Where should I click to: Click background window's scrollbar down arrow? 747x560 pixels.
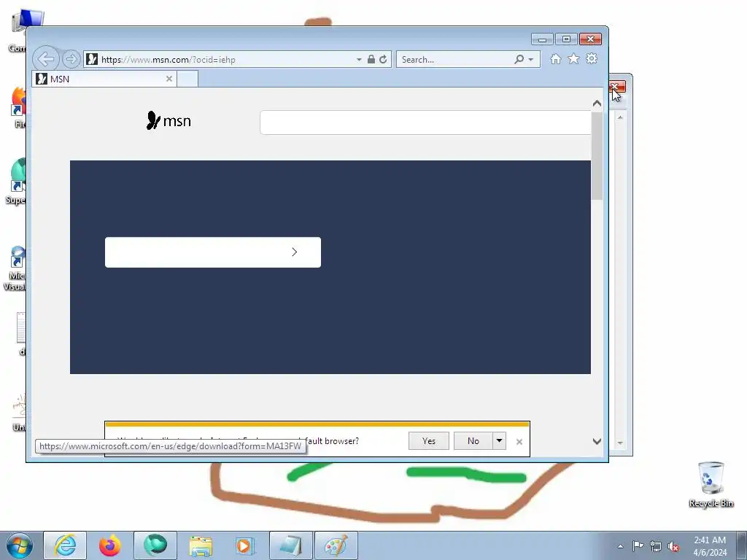(620, 443)
